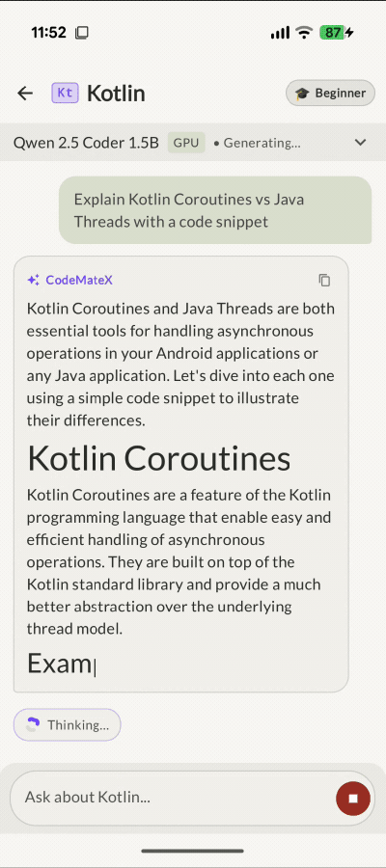This screenshot has width=386, height=868.
Task: Tap the graduation cap icon in the Beginner badge
Action: click(x=302, y=93)
